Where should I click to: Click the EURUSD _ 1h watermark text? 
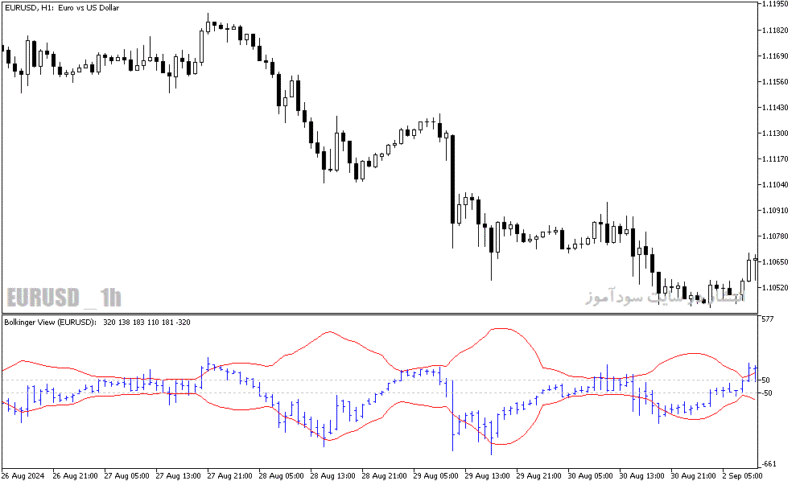click(x=64, y=298)
